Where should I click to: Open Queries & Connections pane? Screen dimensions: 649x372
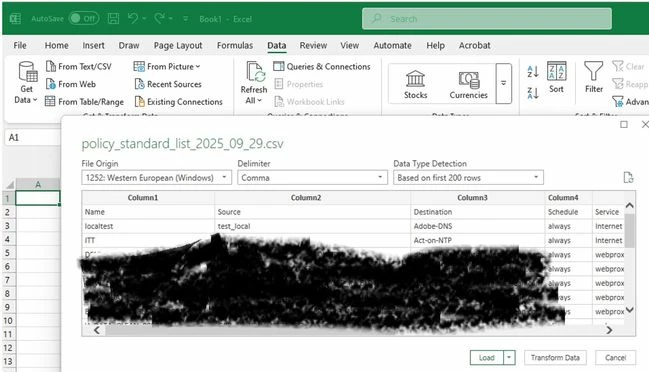[322, 66]
